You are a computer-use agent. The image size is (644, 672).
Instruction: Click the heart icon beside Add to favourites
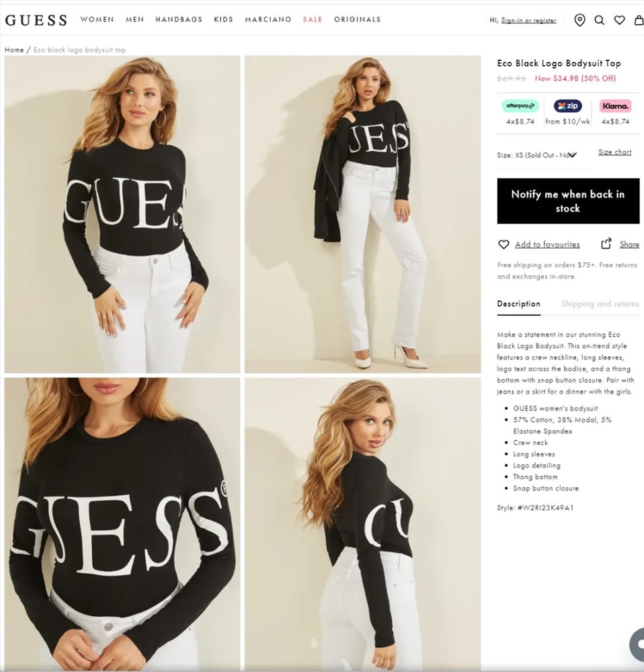click(504, 245)
